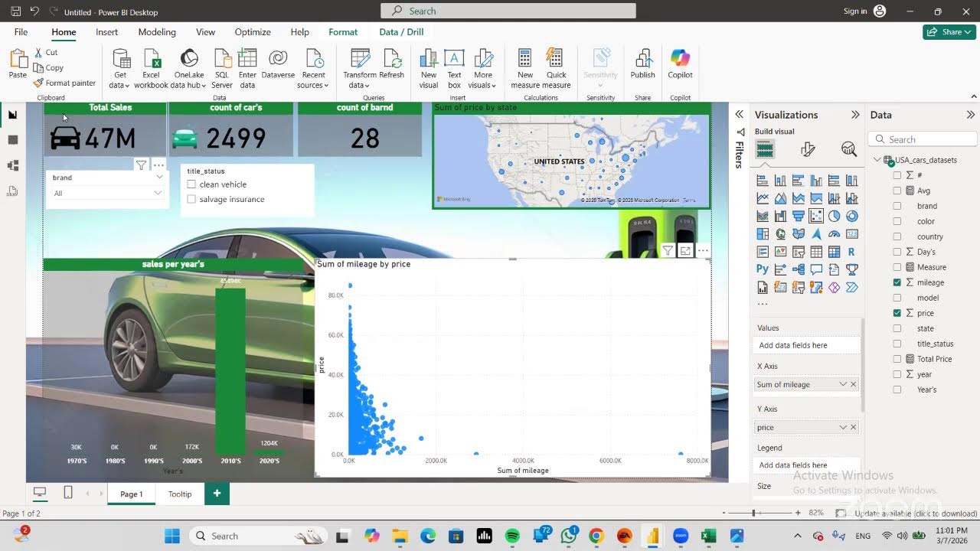Open Focus mode on scatter chart
Image resolution: width=980 pixels, height=551 pixels.
click(685, 251)
